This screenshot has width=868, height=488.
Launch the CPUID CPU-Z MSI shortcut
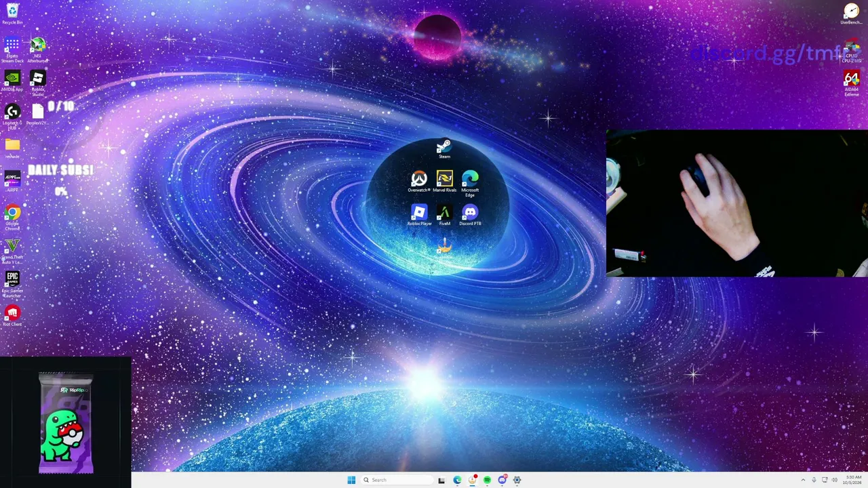coord(851,51)
